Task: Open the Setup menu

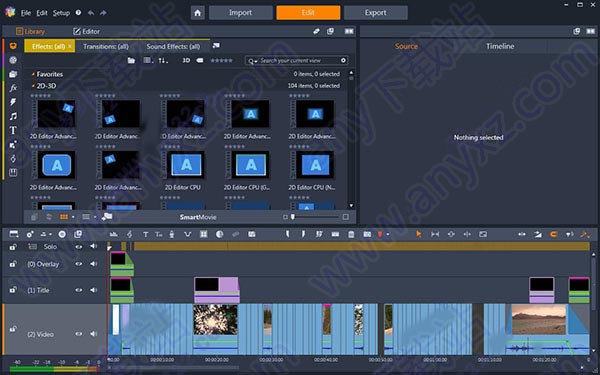Action: [x=61, y=13]
